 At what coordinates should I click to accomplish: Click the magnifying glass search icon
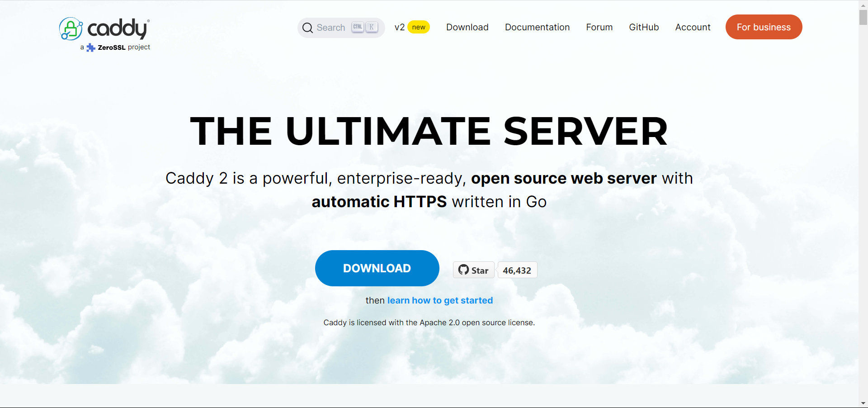(307, 28)
